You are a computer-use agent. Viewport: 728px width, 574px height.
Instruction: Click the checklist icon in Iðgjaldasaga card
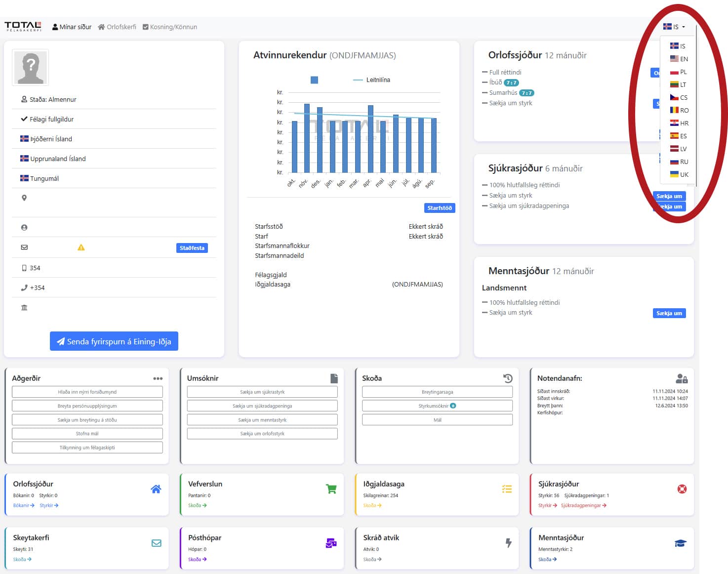506,489
